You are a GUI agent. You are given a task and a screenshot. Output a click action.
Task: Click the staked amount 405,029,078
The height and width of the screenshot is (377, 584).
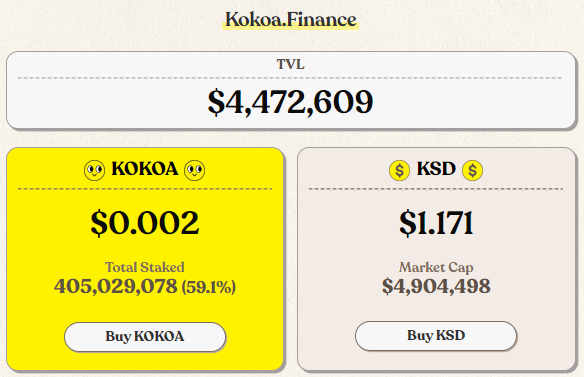[x=115, y=286]
